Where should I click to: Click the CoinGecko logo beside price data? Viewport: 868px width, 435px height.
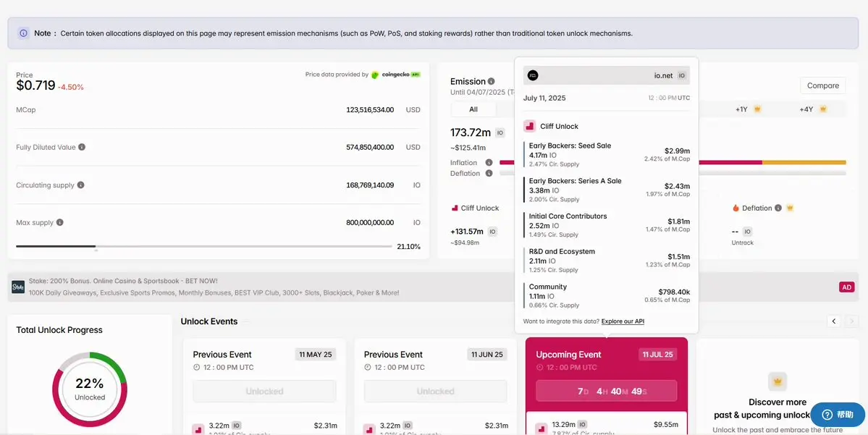pos(396,75)
